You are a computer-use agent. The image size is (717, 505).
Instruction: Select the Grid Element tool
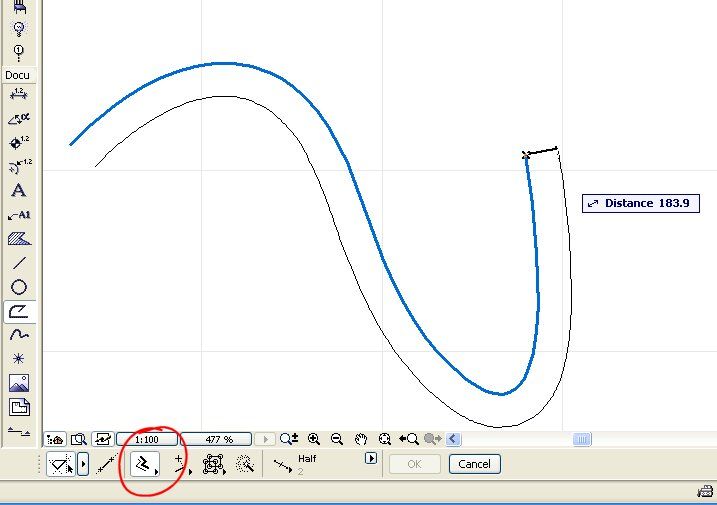point(18,53)
